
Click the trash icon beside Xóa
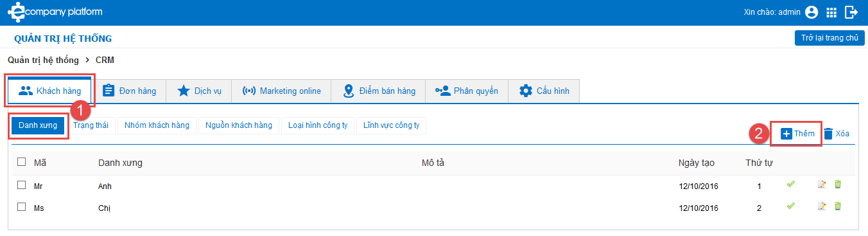828,134
